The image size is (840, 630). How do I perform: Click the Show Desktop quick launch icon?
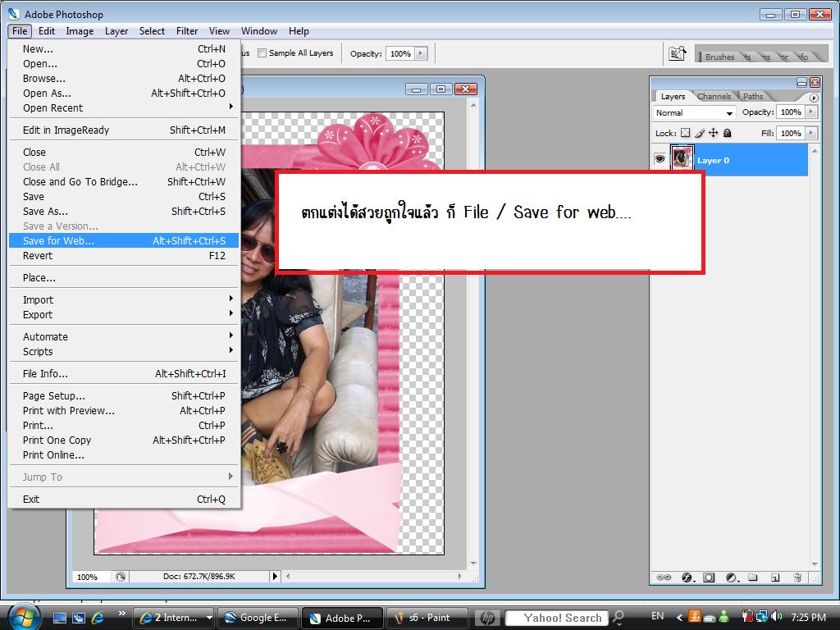pos(59,619)
